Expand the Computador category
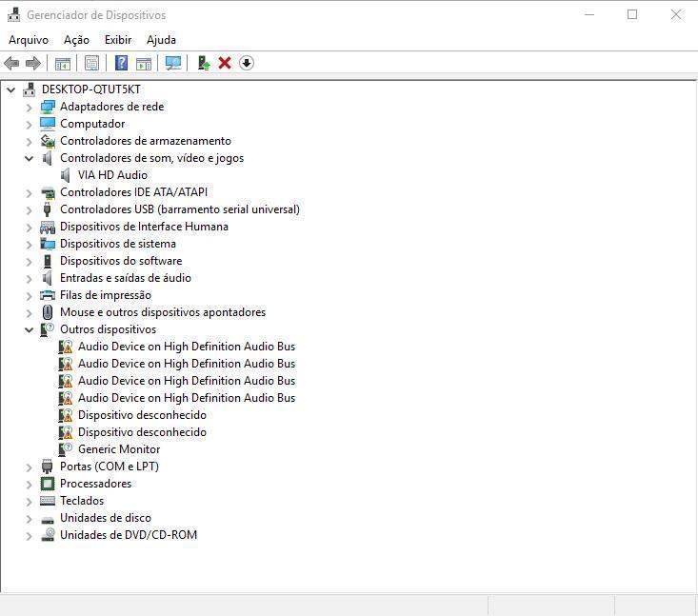 [29, 124]
